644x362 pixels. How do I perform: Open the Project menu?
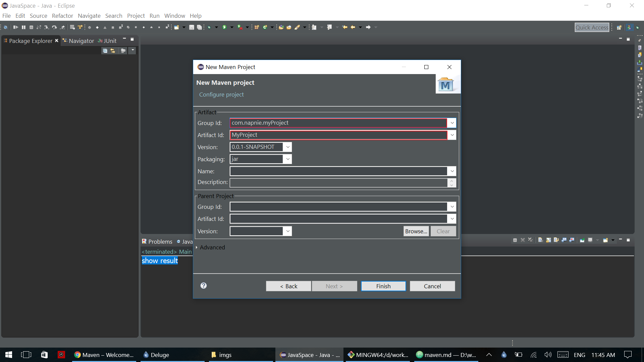pyautogui.click(x=136, y=16)
